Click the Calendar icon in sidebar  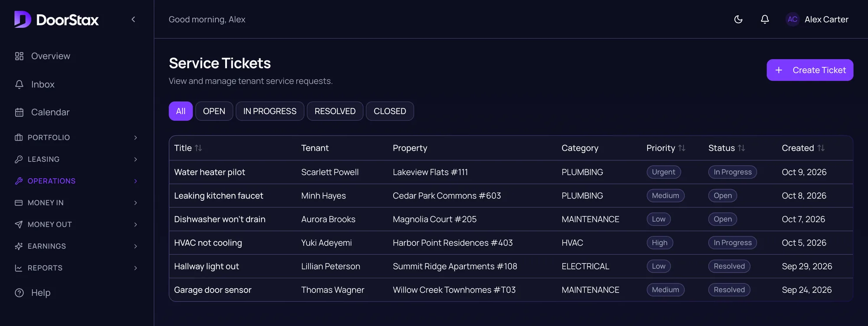(19, 112)
